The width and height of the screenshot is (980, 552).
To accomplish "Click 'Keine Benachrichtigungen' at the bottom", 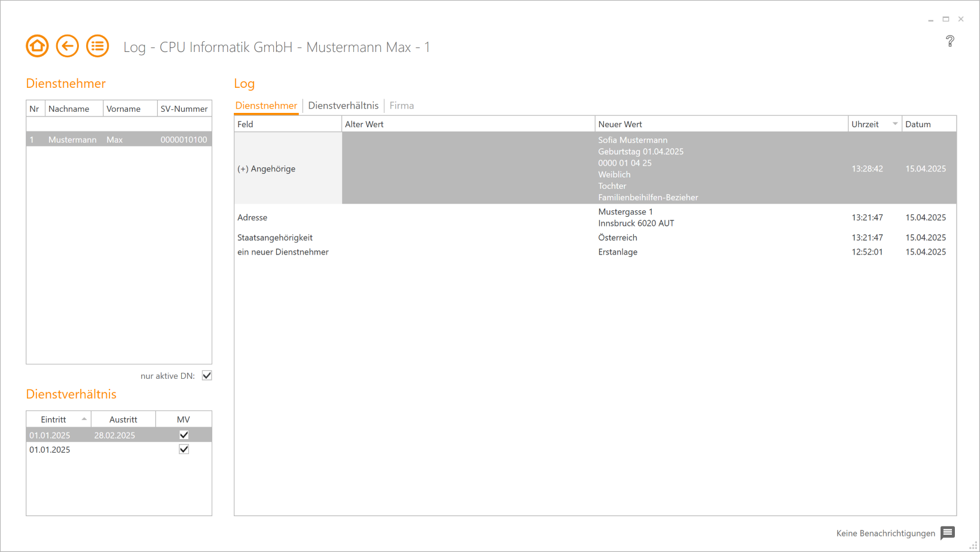I will [x=886, y=533].
